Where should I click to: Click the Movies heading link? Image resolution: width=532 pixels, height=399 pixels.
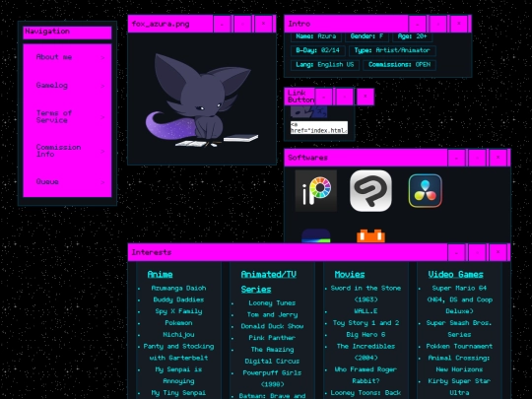[350, 275]
